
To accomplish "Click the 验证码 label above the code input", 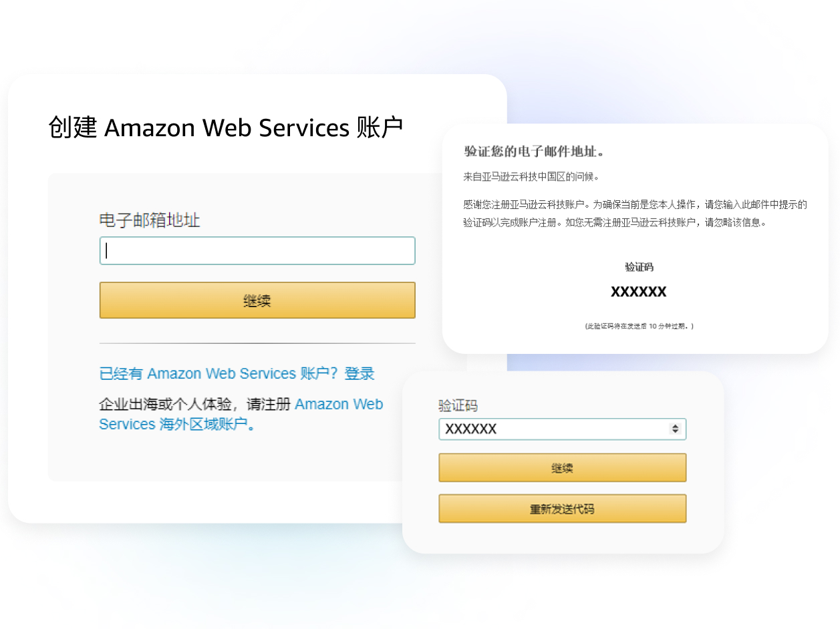I will pos(458,406).
